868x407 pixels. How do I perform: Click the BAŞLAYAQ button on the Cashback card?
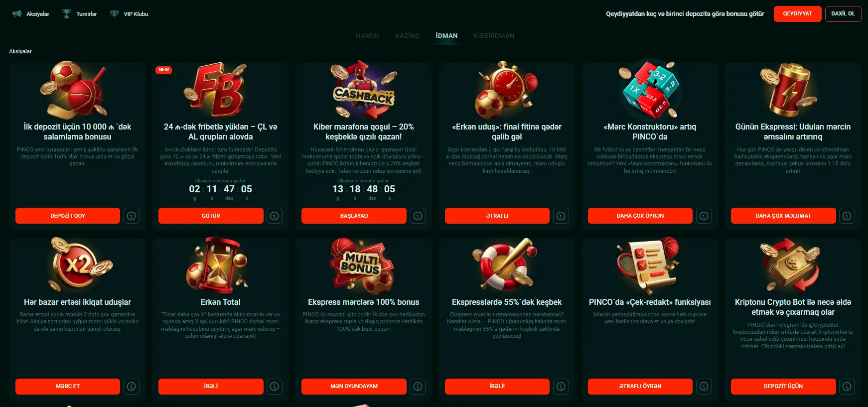click(354, 216)
